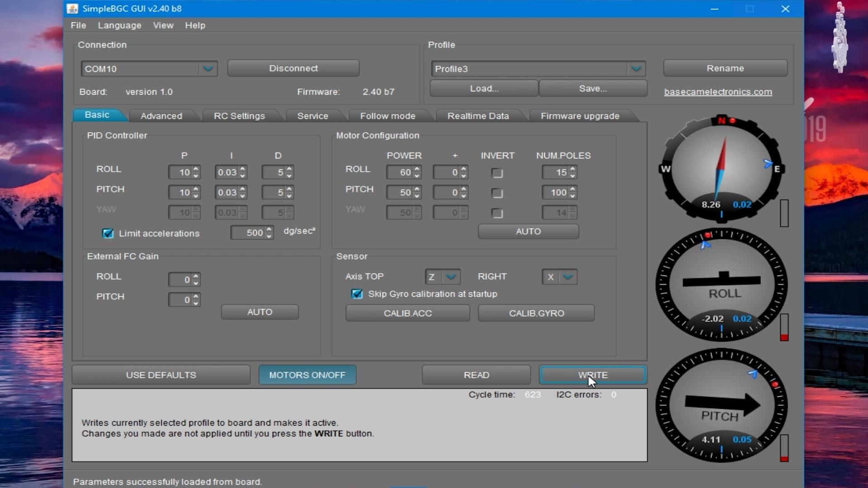Open the Axis TOP Z dropdown

pos(450,277)
